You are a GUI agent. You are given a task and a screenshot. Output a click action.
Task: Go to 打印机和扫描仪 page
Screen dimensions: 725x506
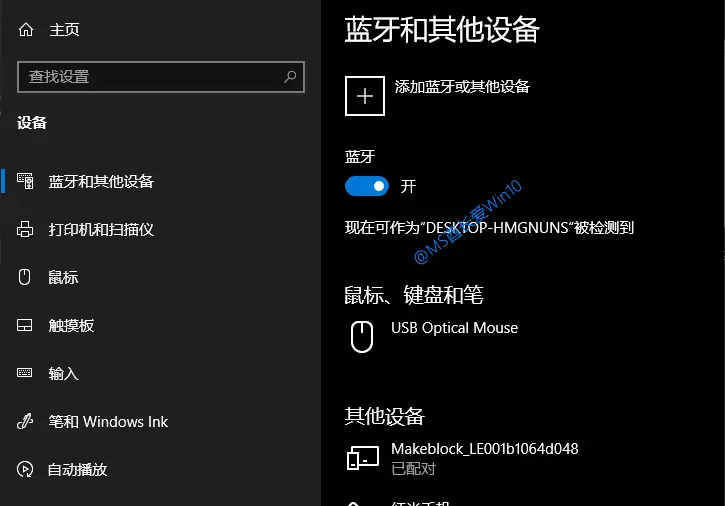[101, 229]
